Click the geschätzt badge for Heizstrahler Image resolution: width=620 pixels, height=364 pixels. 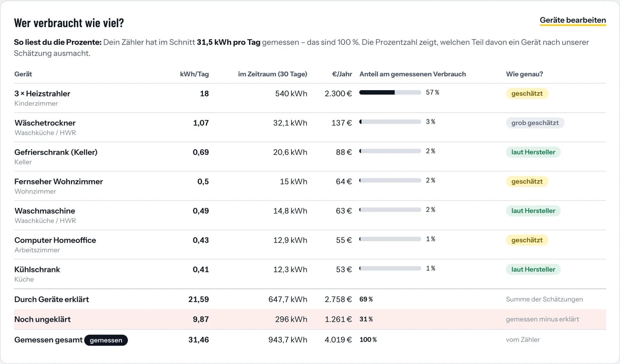(527, 93)
